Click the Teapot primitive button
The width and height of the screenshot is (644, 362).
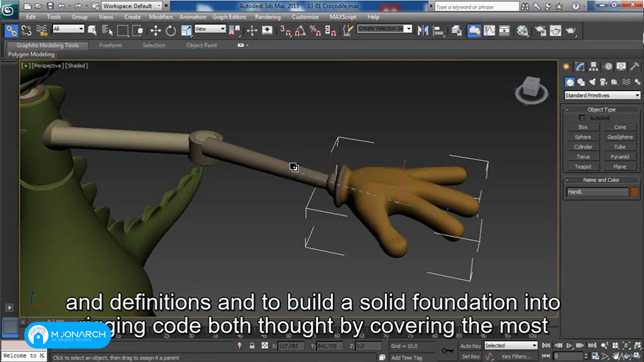(583, 167)
